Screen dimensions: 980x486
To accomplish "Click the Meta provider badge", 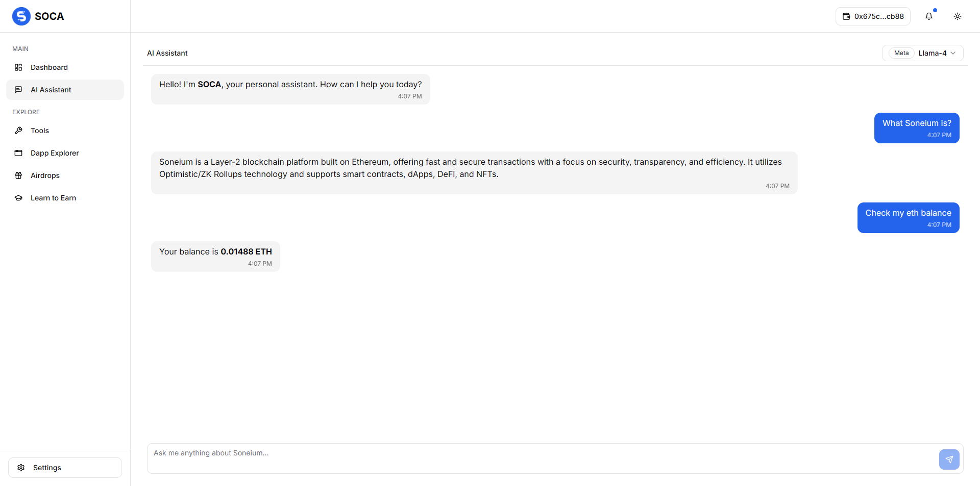I will [x=901, y=53].
